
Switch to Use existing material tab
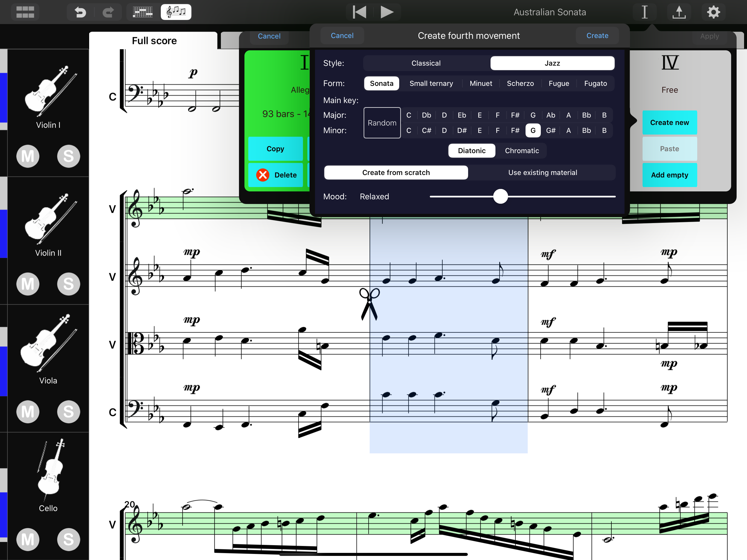point(542,173)
